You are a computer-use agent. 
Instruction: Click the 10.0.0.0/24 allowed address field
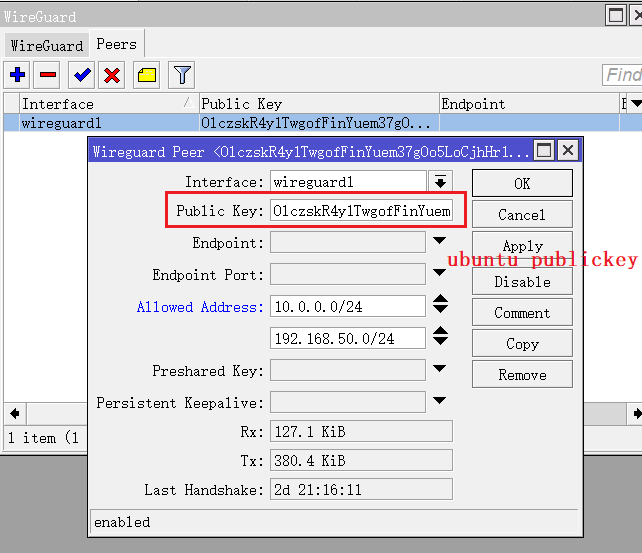[x=348, y=306]
